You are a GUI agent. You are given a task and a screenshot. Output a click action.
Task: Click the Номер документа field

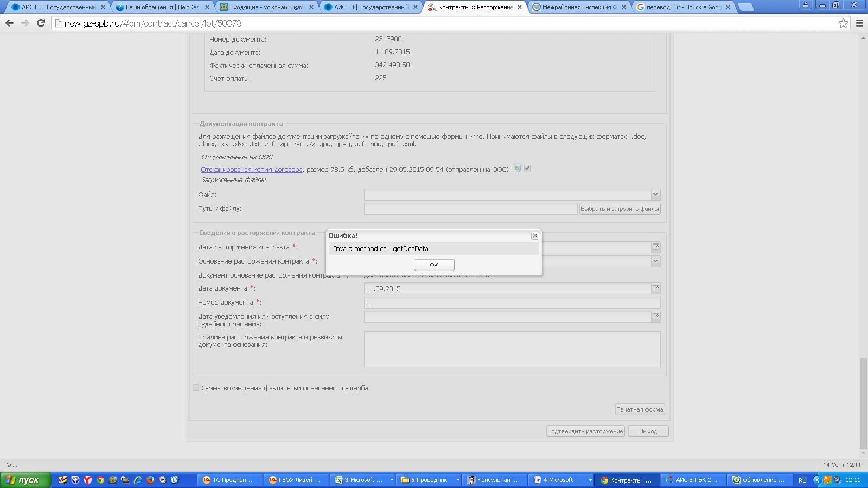tap(512, 303)
